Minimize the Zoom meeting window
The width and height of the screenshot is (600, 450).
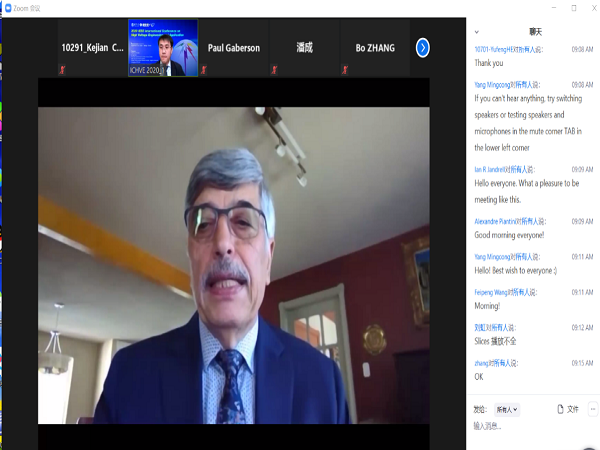pyautogui.click(x=552, y=7)
